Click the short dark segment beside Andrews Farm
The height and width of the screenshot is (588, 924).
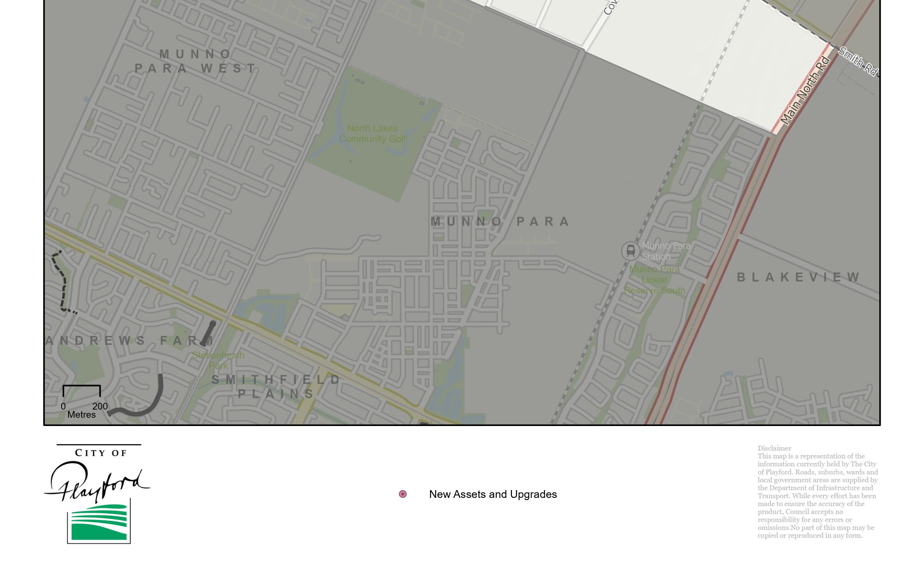[208, 334]
